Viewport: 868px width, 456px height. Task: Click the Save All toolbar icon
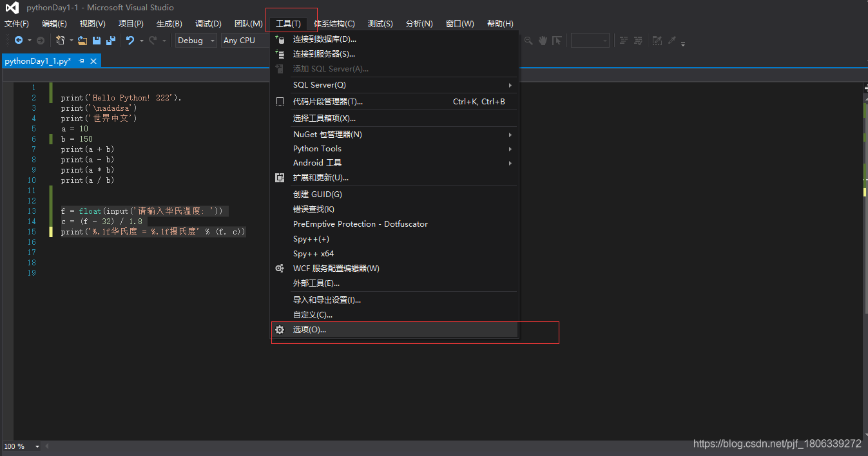pos(111,40)
